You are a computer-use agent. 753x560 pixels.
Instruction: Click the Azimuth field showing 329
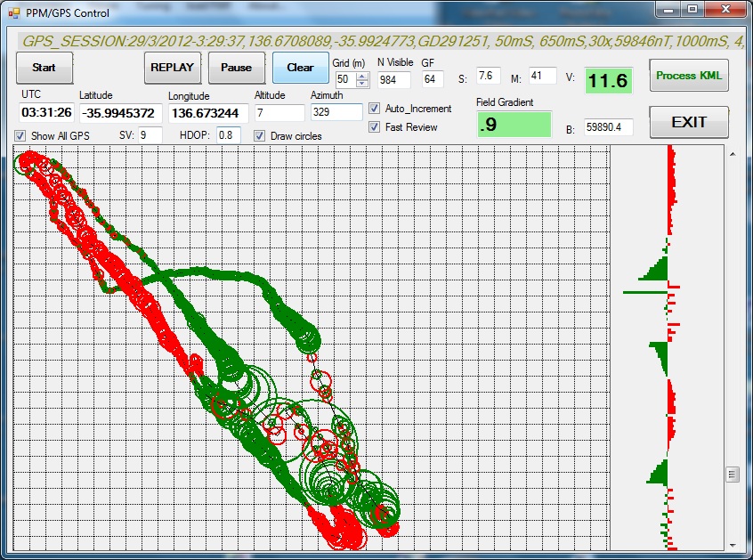pyautogui.click(x=336, y=112)
